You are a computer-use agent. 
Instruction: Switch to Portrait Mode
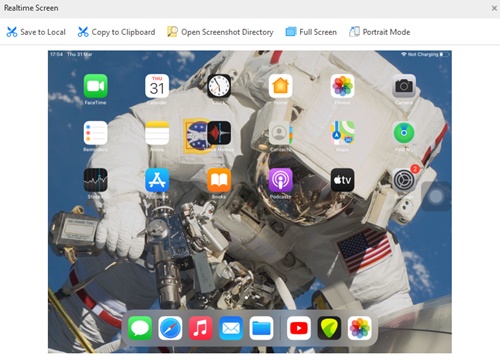tap(380, 32)
